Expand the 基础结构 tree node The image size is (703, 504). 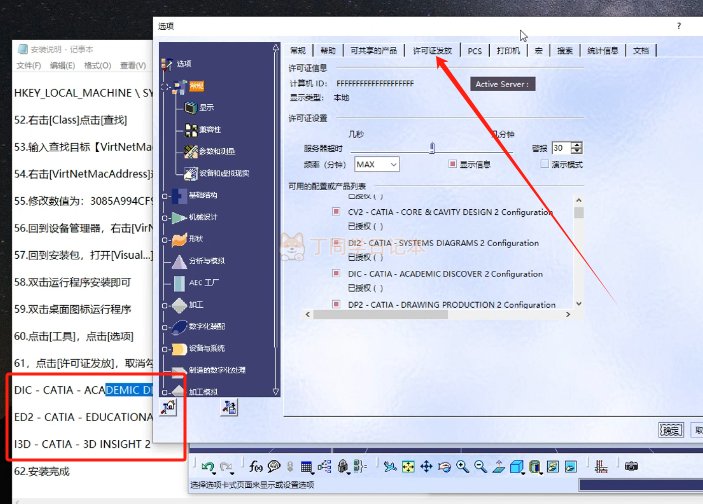point(165,196)
